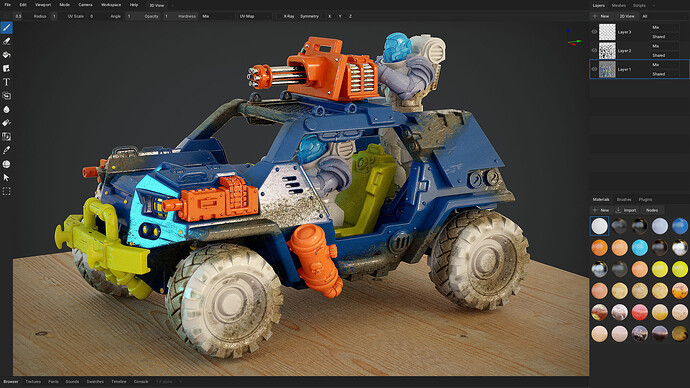Click the plus icon after Console tab
Viewport: 690px width, 388px height.
click(x=180, y=382)
